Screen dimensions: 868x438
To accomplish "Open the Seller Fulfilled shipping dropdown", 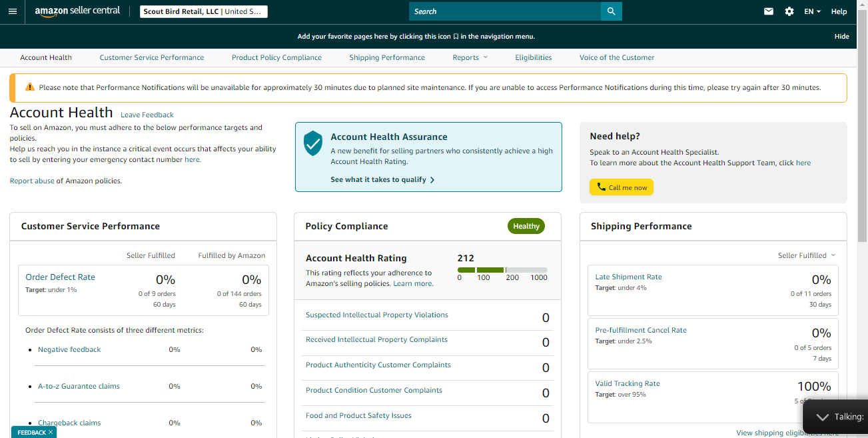I will pos(807,255).
